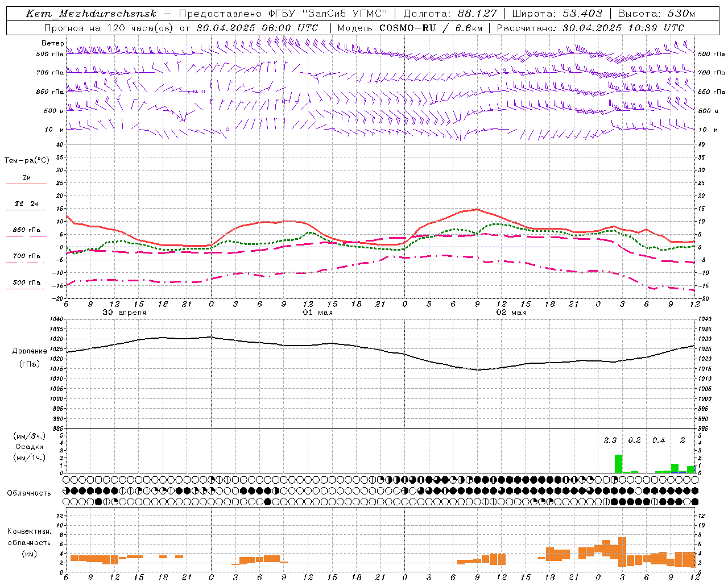Click the "Облачность" cloudiness label
This screenshot has height=582, width=728.
point(29,493)
